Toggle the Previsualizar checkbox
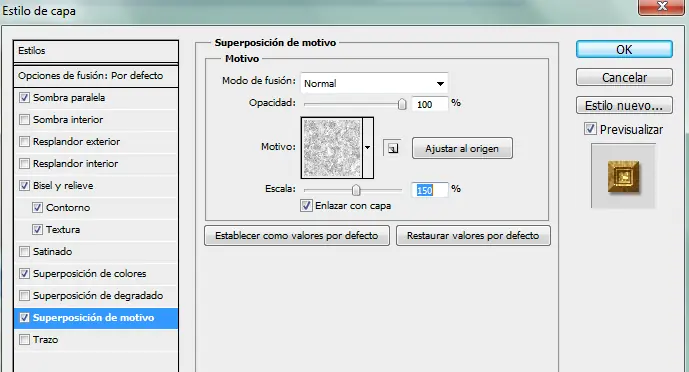Image resolution: width=689 pixels, height=372 pixels. coord(590,129)
